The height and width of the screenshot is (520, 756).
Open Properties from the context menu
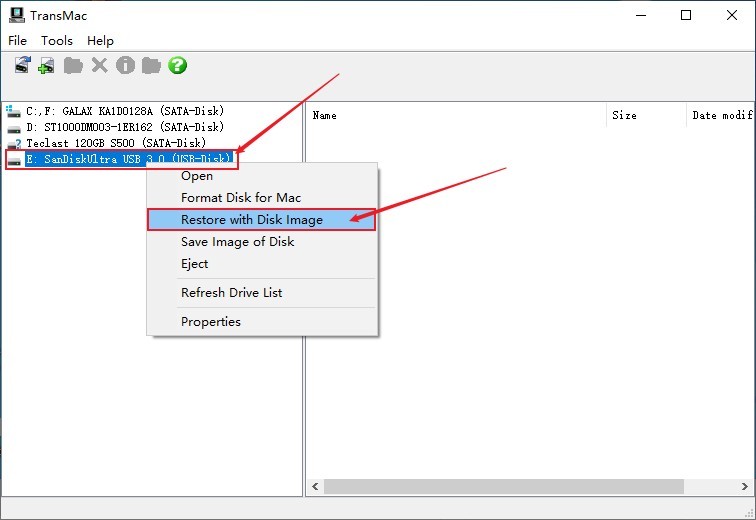click(x=262, y=321)
